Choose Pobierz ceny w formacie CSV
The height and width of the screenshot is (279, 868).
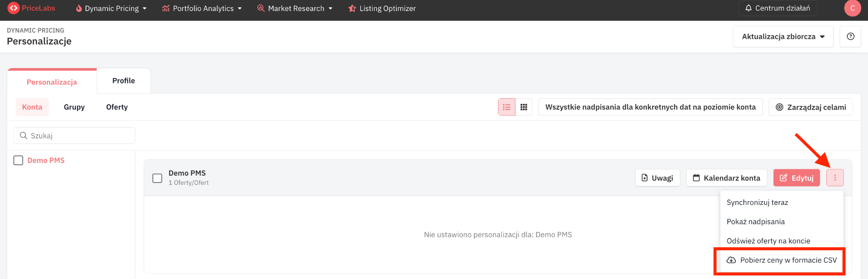pyautogui.click(x=782, y=260)
